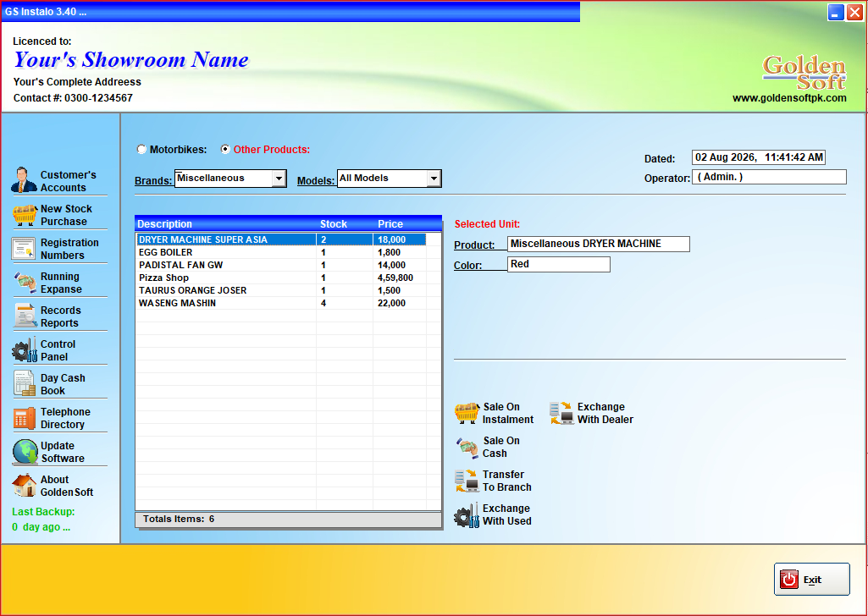The image size is (868, 616).
Task: Open Control Panel menu label
Action: [58, 350]
